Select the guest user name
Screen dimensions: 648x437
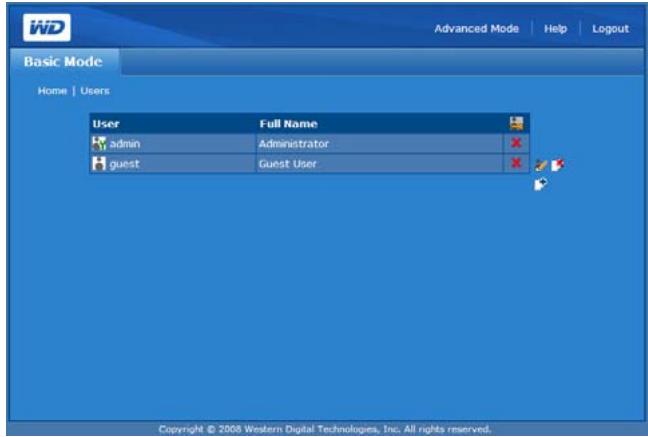click(124, 164)
